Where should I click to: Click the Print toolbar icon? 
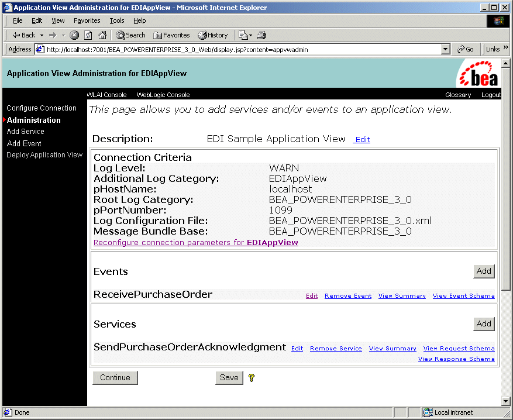pos(261,35)
